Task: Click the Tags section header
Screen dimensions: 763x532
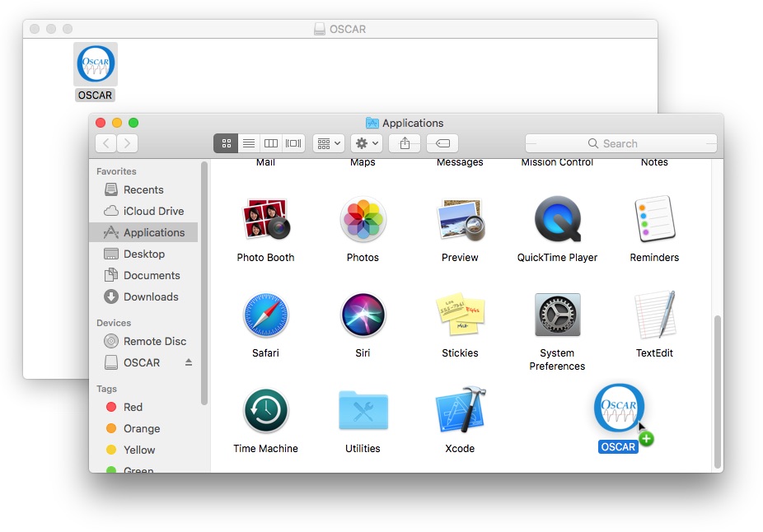Action: (106, 389)
